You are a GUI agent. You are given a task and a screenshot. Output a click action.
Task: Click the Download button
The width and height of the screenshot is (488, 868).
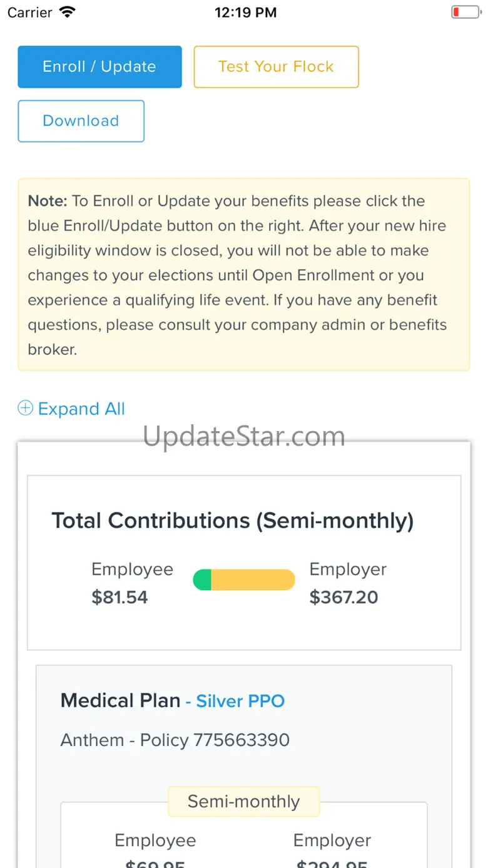[81, 121]
